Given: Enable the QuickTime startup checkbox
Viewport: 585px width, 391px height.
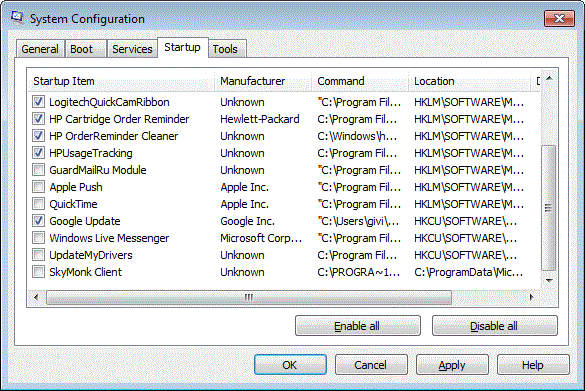Looking at the screenshot, I should (x=38, y=204).
